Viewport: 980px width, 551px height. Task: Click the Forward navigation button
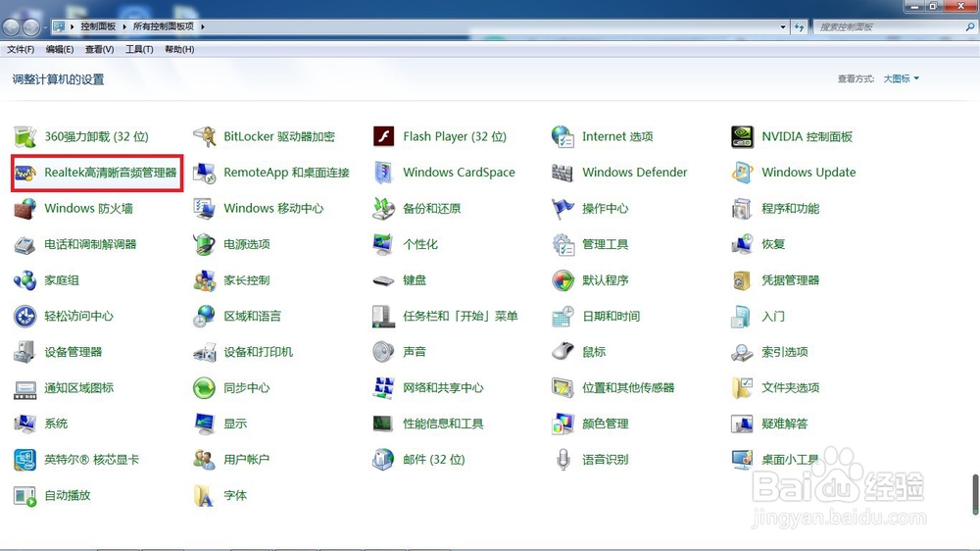click(x=30, y=27)
